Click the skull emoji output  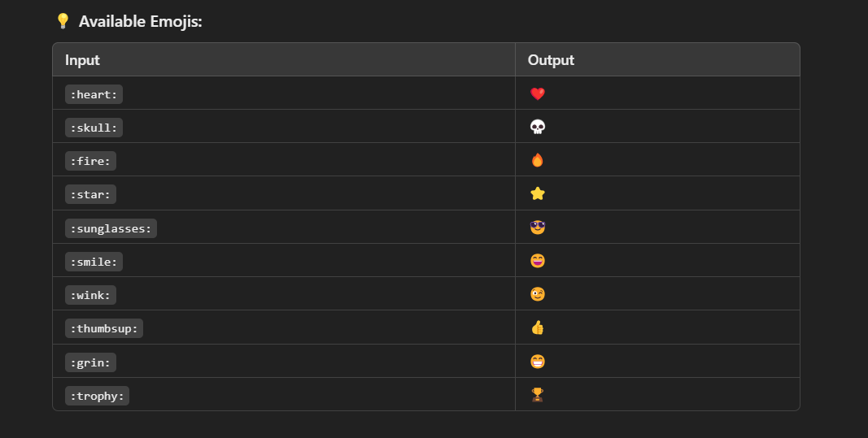[x=538, y=127]
